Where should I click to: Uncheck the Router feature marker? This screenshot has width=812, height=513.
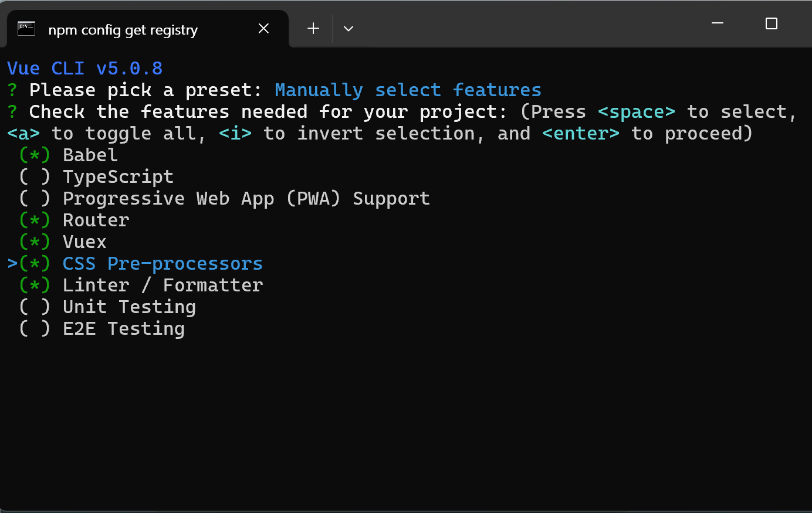35,220
